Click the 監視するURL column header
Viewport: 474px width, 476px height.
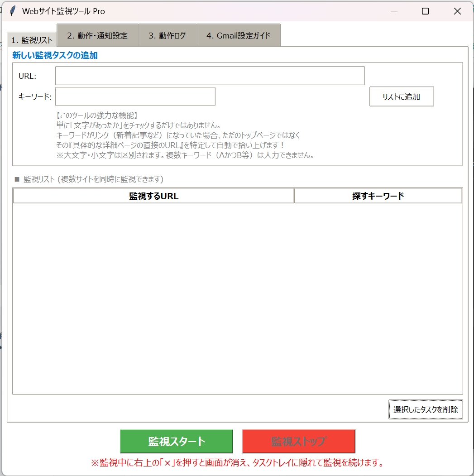click(x=153, y=196)
